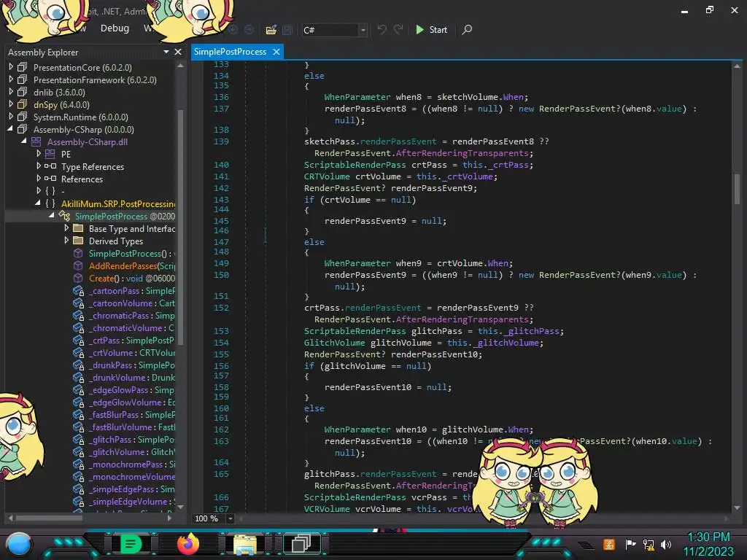Click the Search magnifier icon
The image size is (747, 560).
click(467, 29)
